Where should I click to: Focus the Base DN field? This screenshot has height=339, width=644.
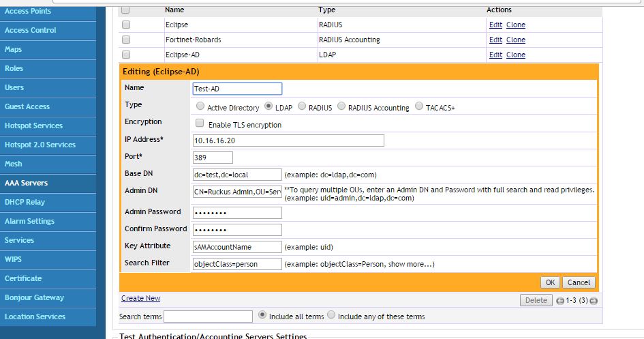tap(237, 175)
